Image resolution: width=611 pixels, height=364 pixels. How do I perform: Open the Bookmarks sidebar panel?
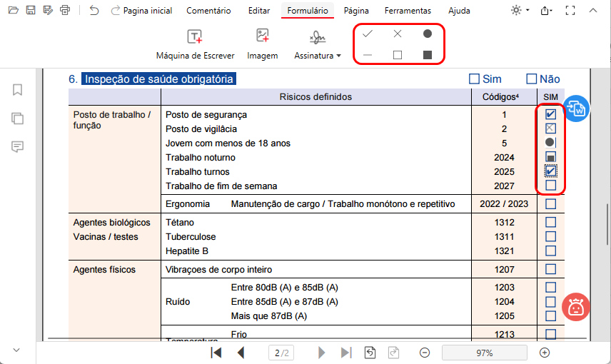pyautogui.click(x=18, y=90)
